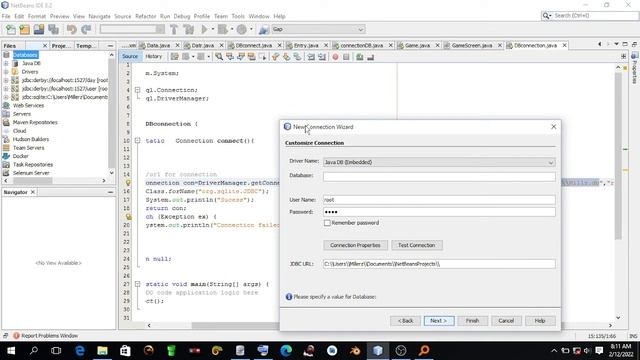Click the Hudson Builders node icon
The image size is (640, 360).
(x=6, y=139)
